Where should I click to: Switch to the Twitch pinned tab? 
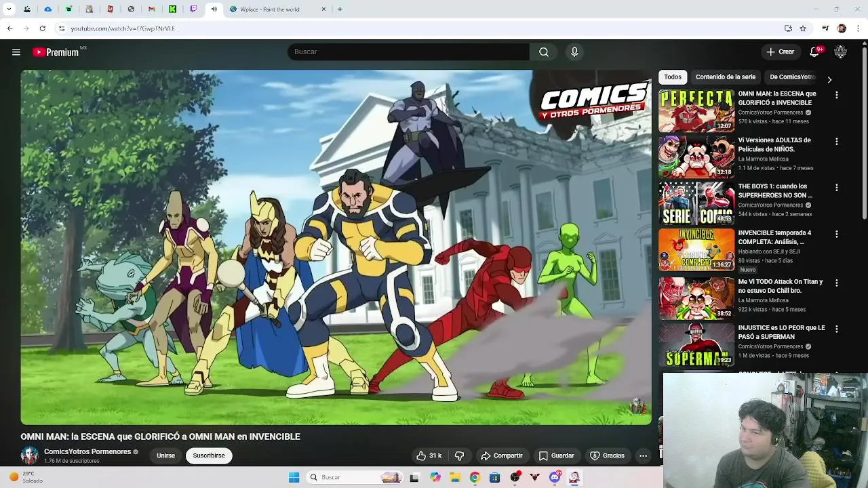click(193, 9)
